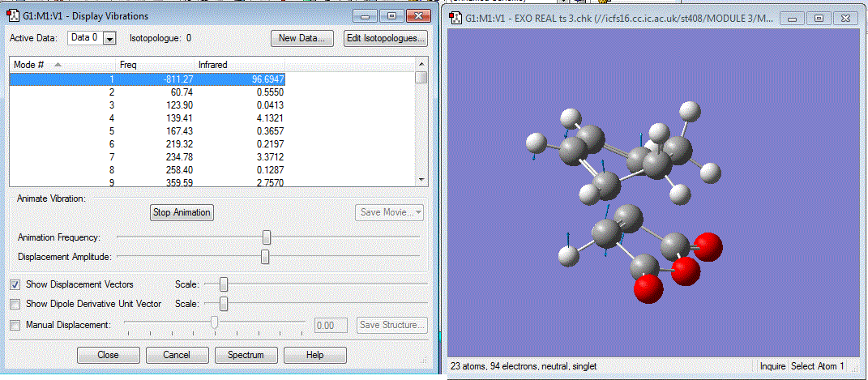Enable the Manual Displacement checkbox
Screen dimensions: 868x380
coord(15,325)
